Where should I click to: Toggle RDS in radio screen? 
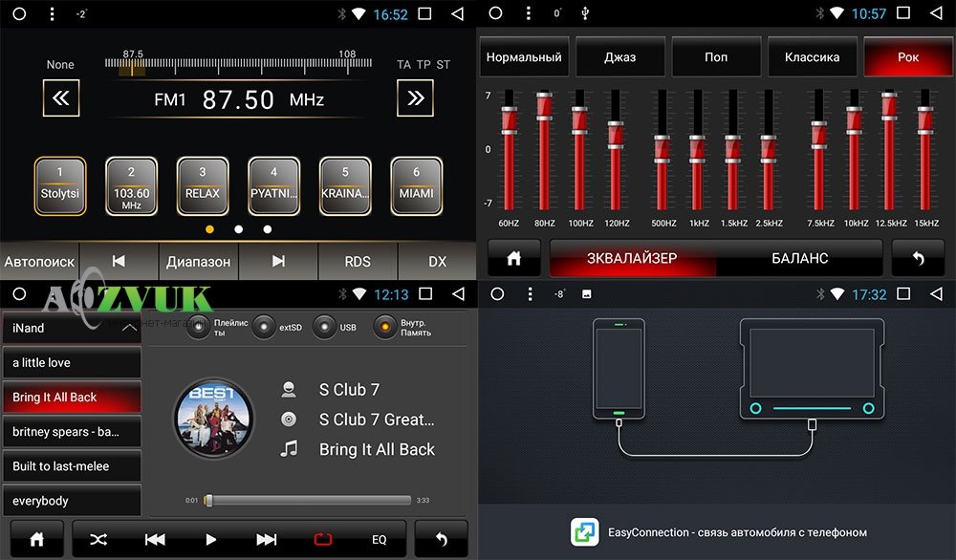point(358,262)
